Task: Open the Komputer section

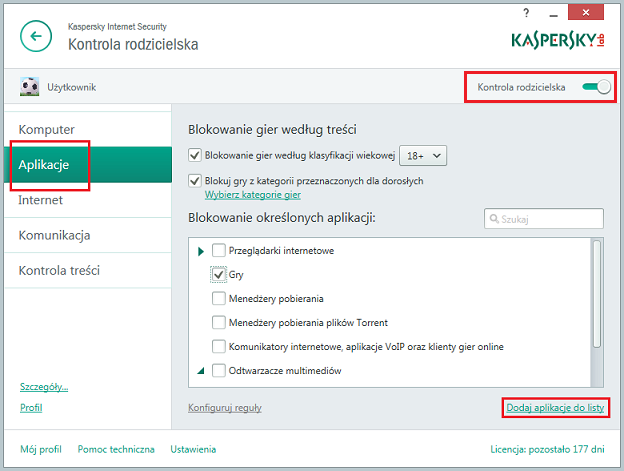Action: (x=88, y=130)
